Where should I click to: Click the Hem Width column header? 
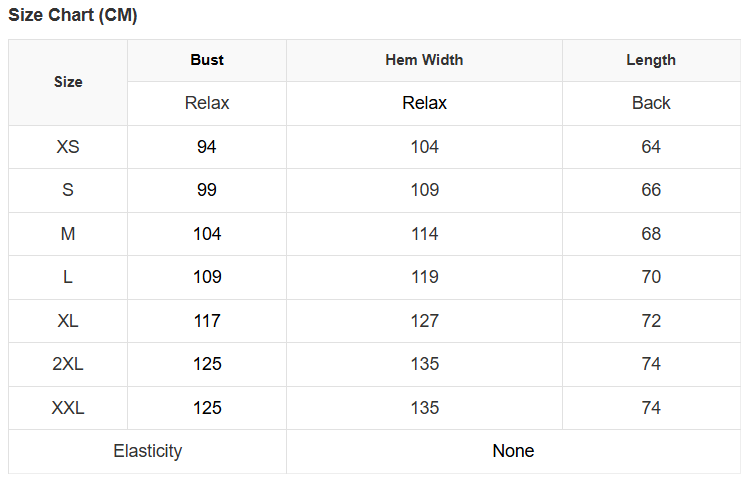coord(424,60)
